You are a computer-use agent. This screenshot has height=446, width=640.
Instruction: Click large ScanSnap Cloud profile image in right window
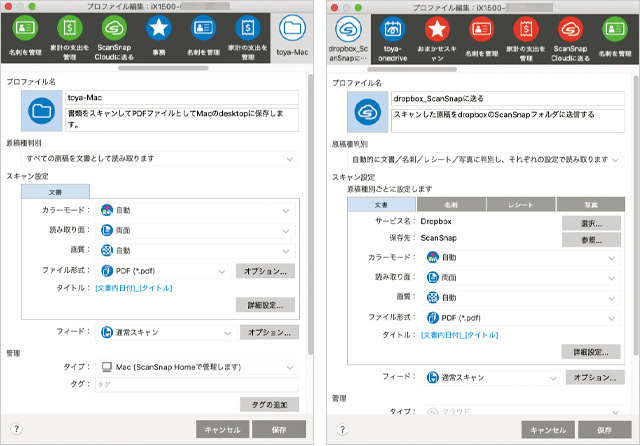(x=368, y=112)
